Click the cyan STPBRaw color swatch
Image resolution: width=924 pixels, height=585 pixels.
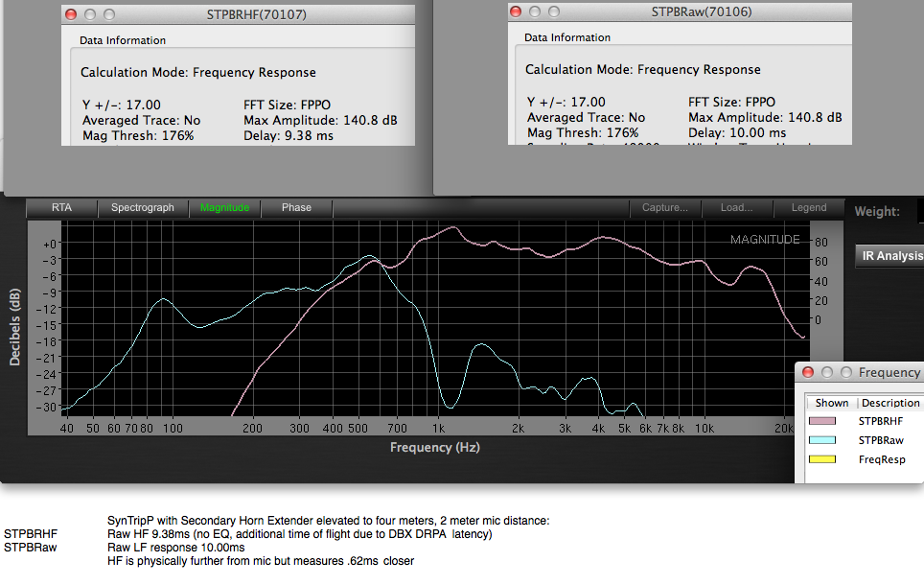click(822, 440)
